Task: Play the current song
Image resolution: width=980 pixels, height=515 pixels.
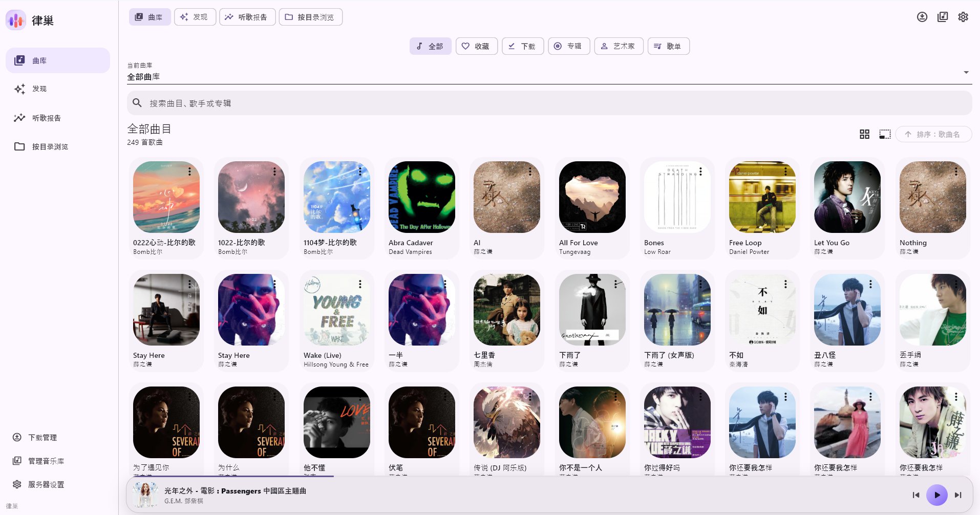Action: (x=937, y=495)
